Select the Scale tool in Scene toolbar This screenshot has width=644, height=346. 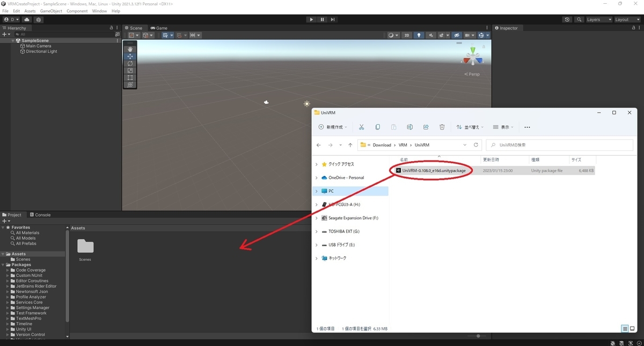click(x=130, y=70)
